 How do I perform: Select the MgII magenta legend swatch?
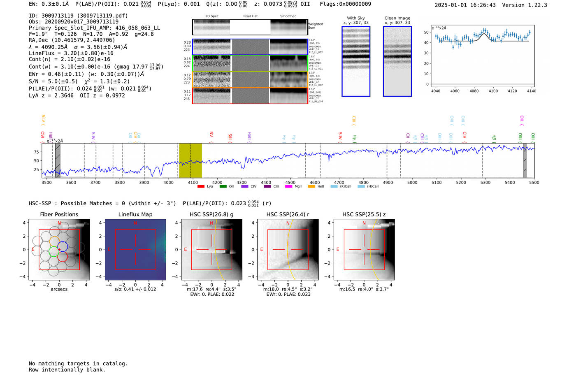(288, 186)
